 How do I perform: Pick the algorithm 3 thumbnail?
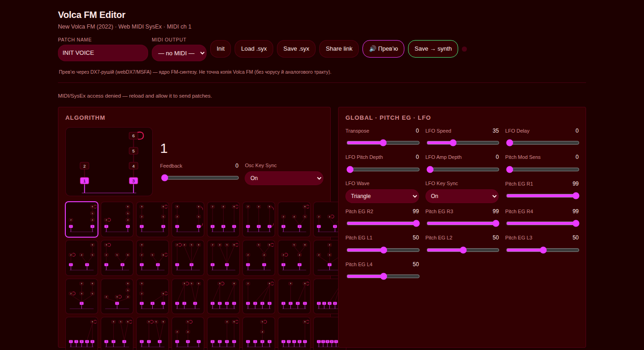coord(152,219)
